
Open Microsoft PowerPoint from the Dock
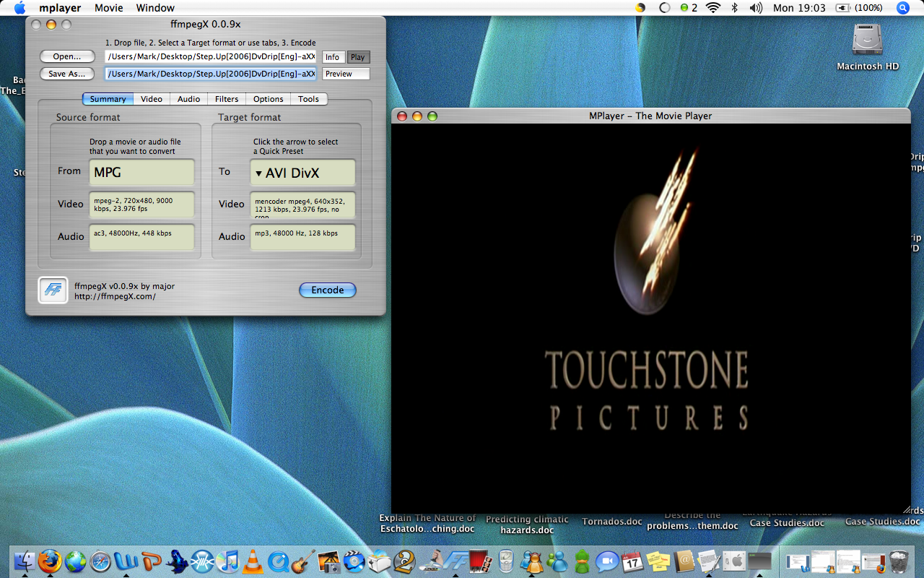(152, 561)
